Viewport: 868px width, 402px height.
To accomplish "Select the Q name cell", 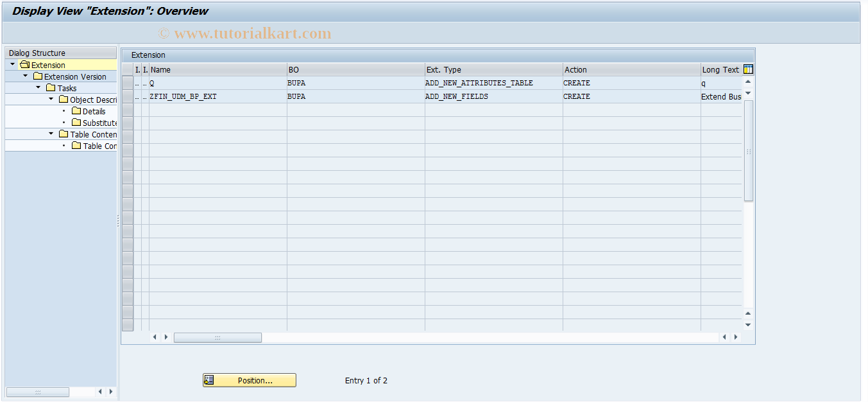I will tap(218, 83).
